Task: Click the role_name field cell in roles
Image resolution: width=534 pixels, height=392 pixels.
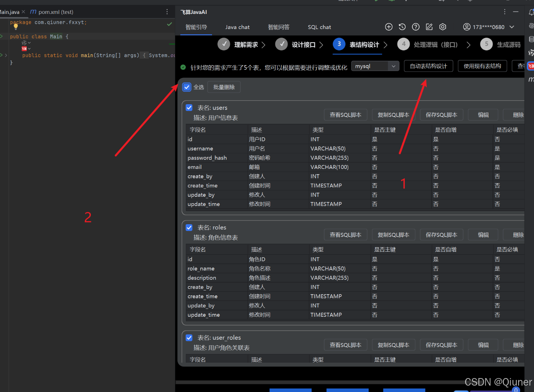Action: click(217, 269)
